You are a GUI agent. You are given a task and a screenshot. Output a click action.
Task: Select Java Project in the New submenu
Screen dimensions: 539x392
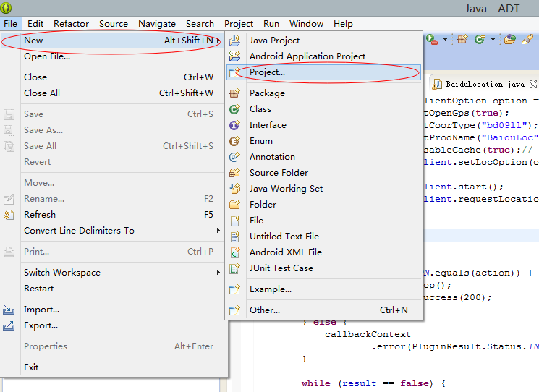point(274,41)
